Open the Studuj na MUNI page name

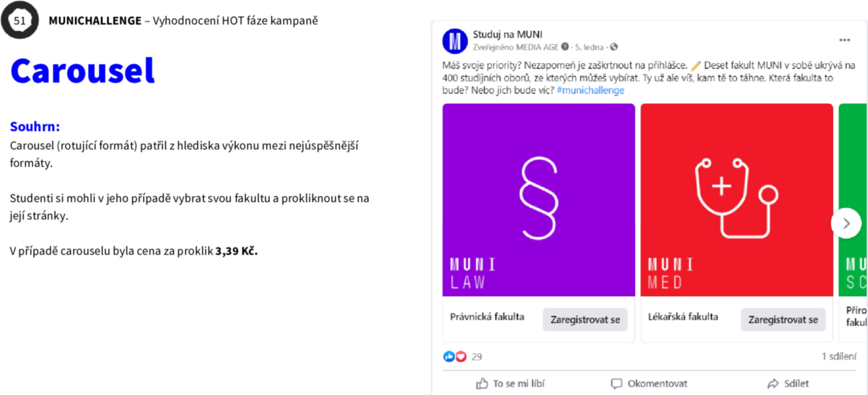[507, 34]
